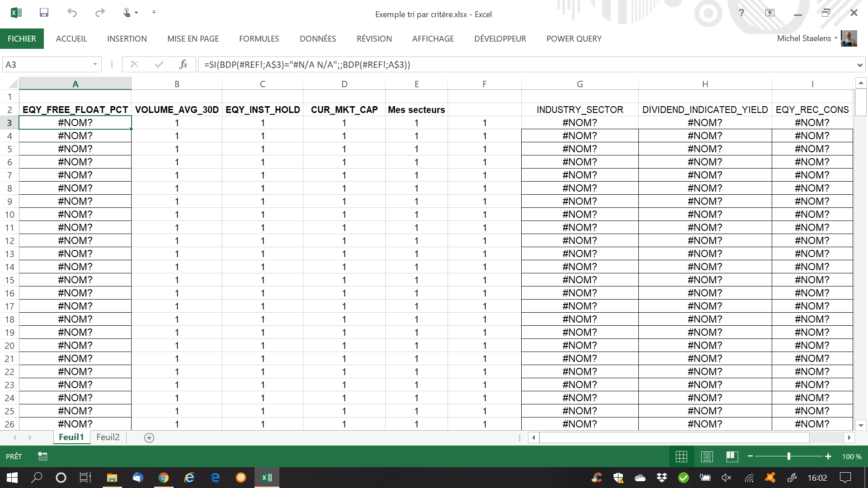The height and width of the screenshot is (488, 868).
Task: Open the FORMULES ribbon tab
Action: point(259,39)
